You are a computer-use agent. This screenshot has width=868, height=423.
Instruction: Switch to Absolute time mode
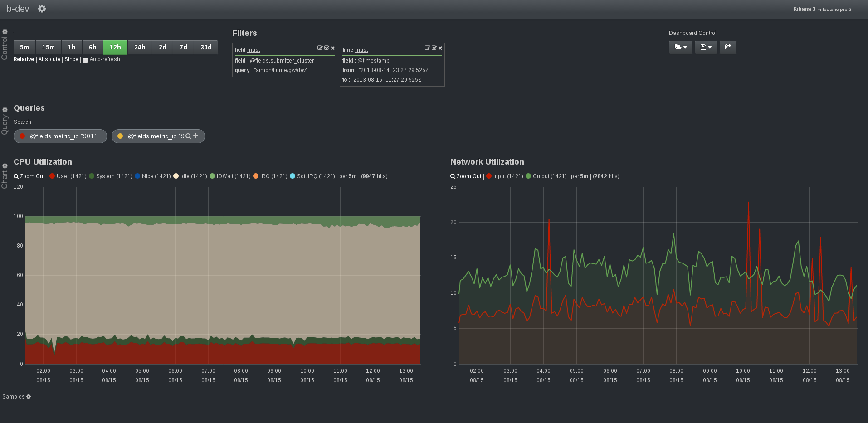(x=49, y=59)
